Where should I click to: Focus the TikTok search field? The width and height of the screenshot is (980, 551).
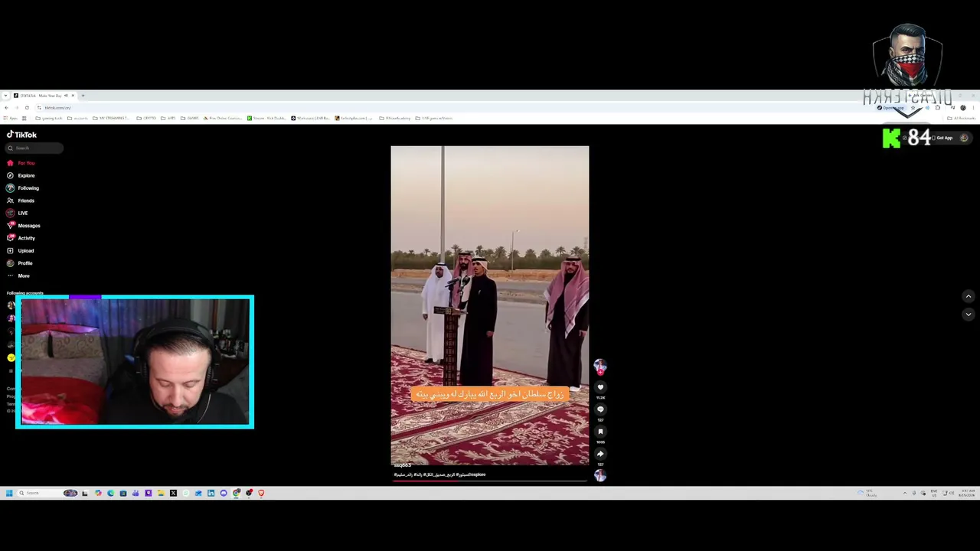34,148
